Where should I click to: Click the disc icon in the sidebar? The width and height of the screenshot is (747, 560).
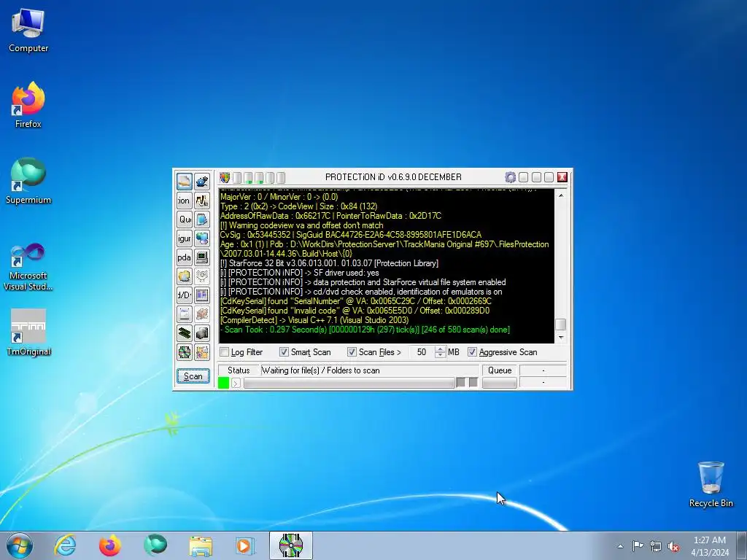point(185,352)
